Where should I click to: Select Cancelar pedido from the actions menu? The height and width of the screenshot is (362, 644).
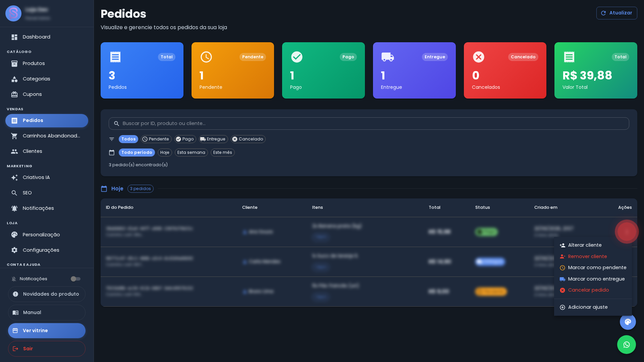click(x=593, y=290)
